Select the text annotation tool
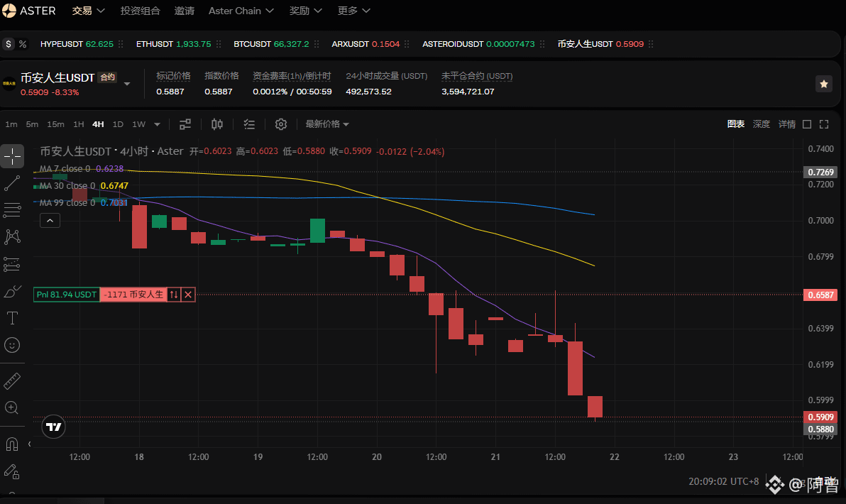 click(x=12, y=319)
